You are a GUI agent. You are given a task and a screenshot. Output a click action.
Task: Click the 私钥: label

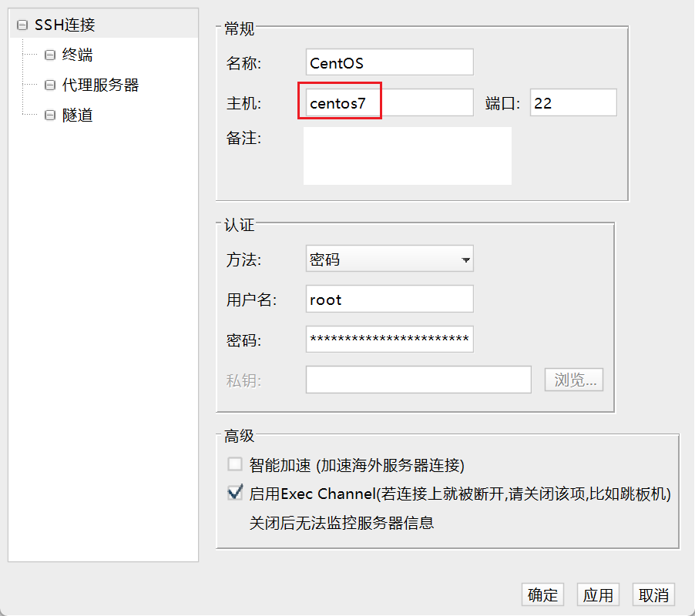pyautogui.click(x=243, y=380)
